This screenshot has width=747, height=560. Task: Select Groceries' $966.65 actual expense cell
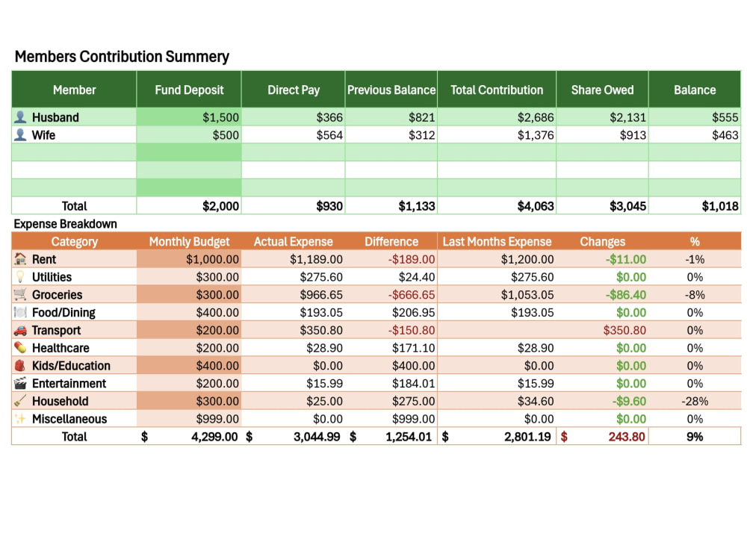click(x=294, y=294)
